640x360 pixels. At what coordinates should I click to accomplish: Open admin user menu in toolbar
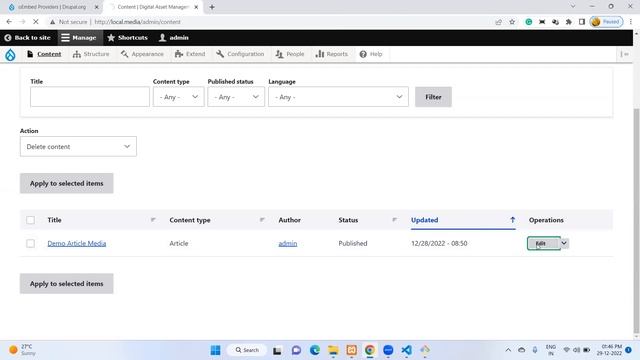click(173, 38)
